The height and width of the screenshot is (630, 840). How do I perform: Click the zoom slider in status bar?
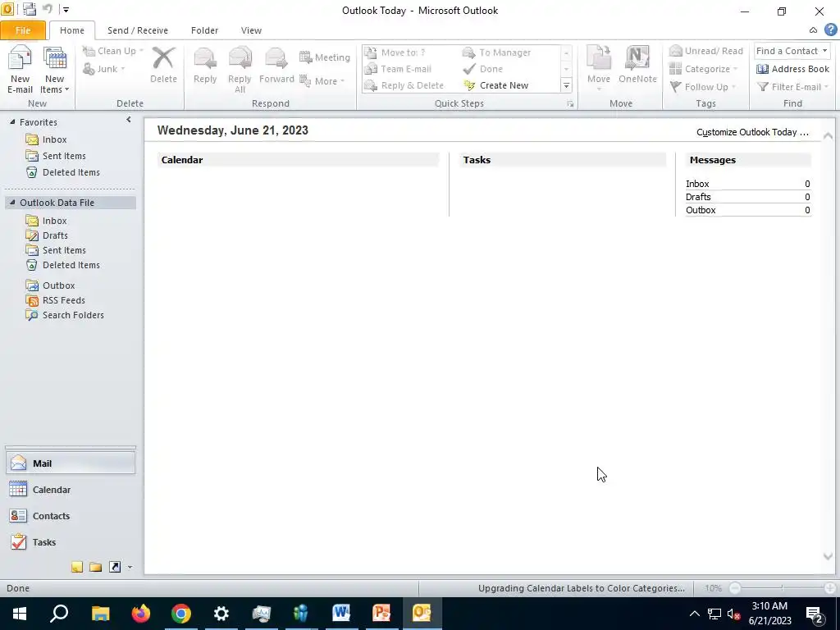[782, 588]
